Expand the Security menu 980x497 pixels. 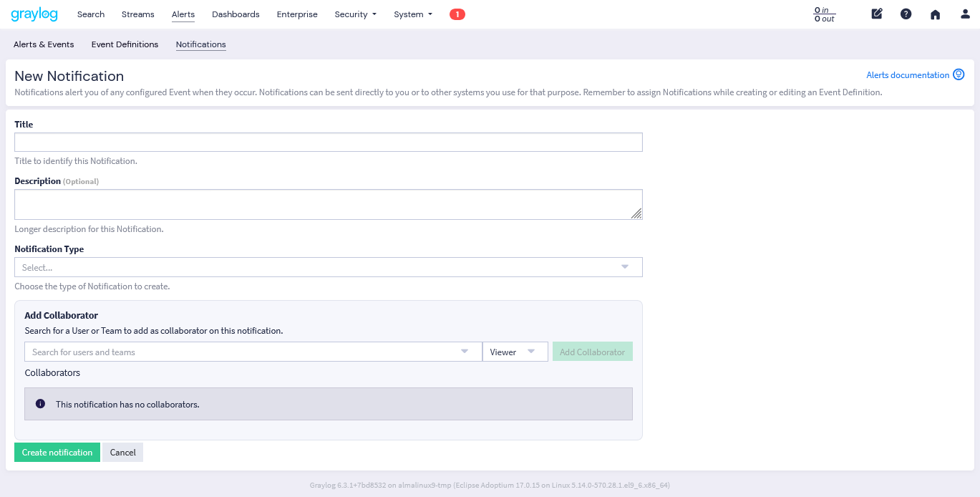coord(355,14)
